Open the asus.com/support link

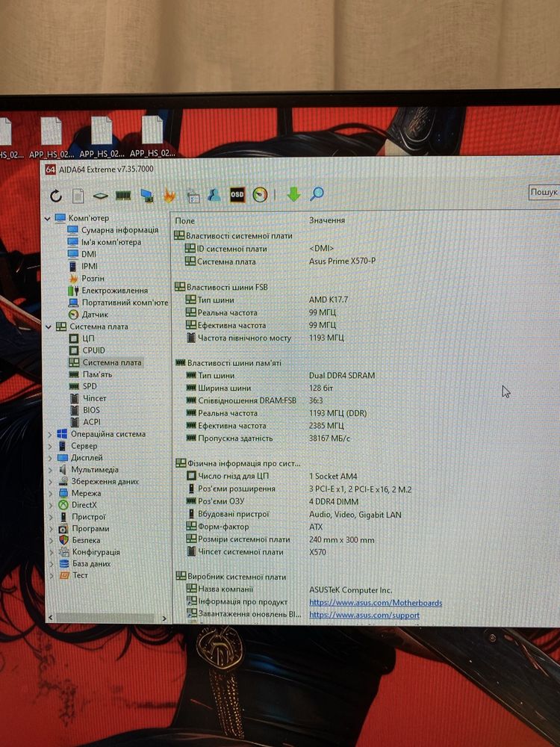[x=364, y=615]
